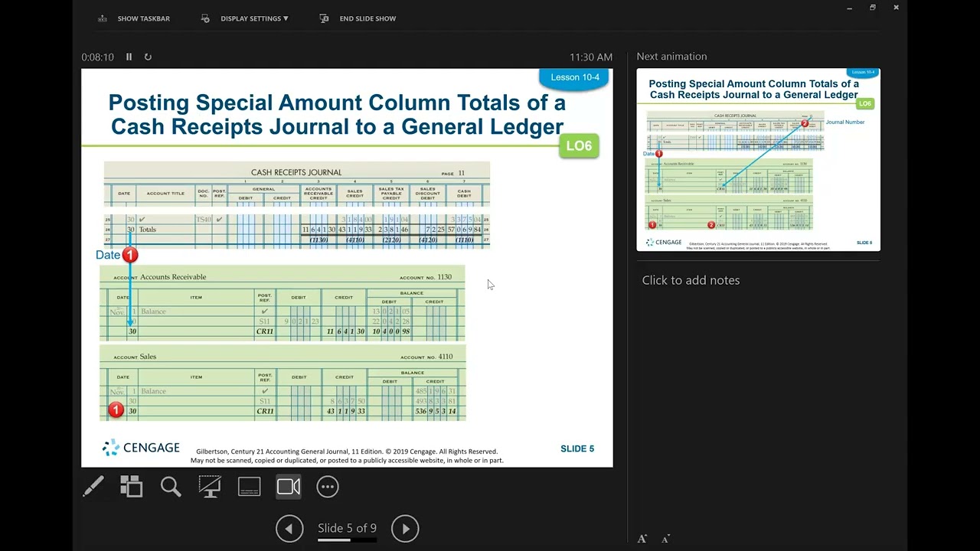Restart the presentation timer
The height and width of the screenshot is (551, 980).
click(148, 57)
